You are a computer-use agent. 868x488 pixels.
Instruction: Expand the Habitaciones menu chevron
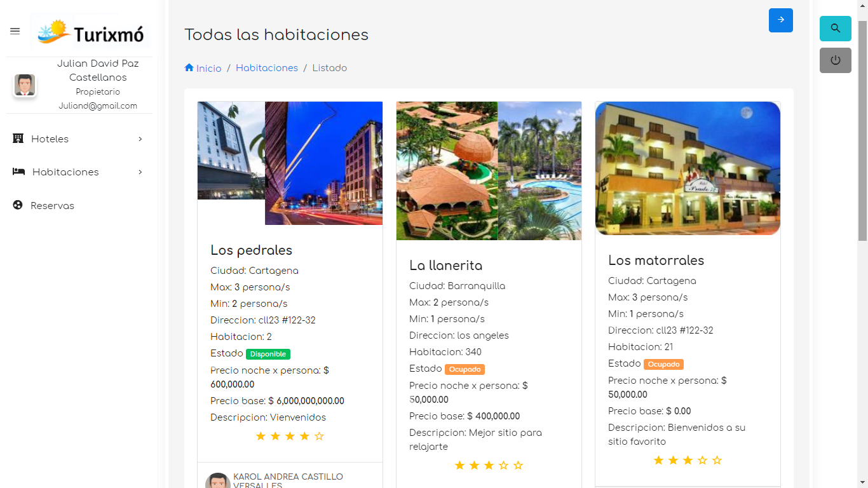140,172
